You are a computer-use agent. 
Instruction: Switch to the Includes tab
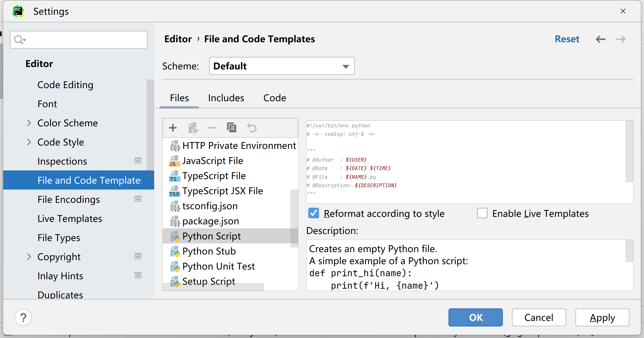[226, 98]
